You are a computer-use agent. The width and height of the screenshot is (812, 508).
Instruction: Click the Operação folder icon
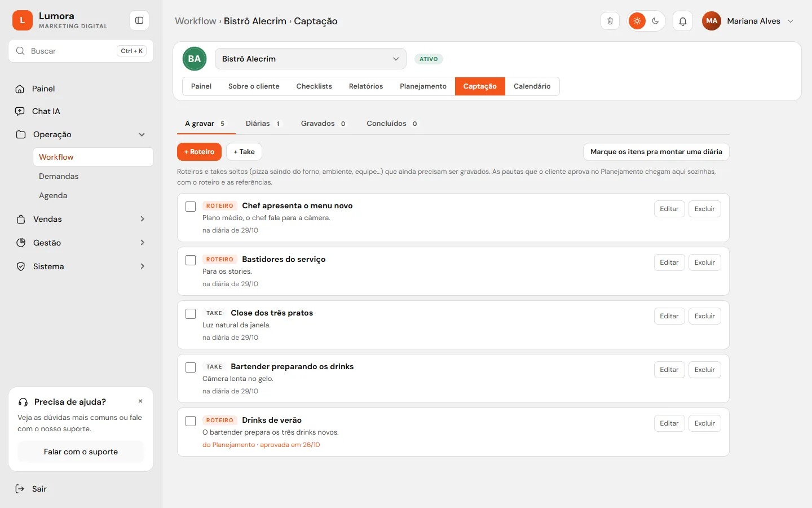[x=21, y=134]
